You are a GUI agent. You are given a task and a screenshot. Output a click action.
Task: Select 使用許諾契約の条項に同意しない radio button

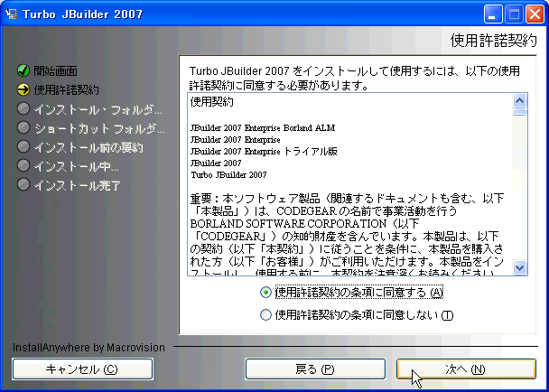265,315
